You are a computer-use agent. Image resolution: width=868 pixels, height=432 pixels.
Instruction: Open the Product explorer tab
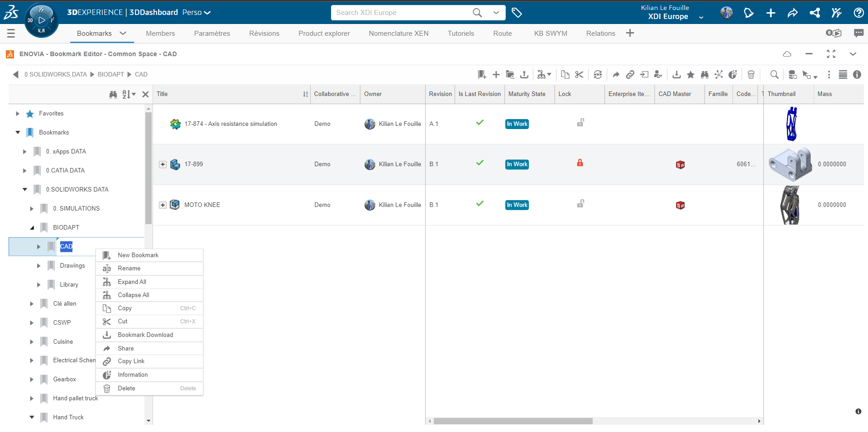(324, 34)
